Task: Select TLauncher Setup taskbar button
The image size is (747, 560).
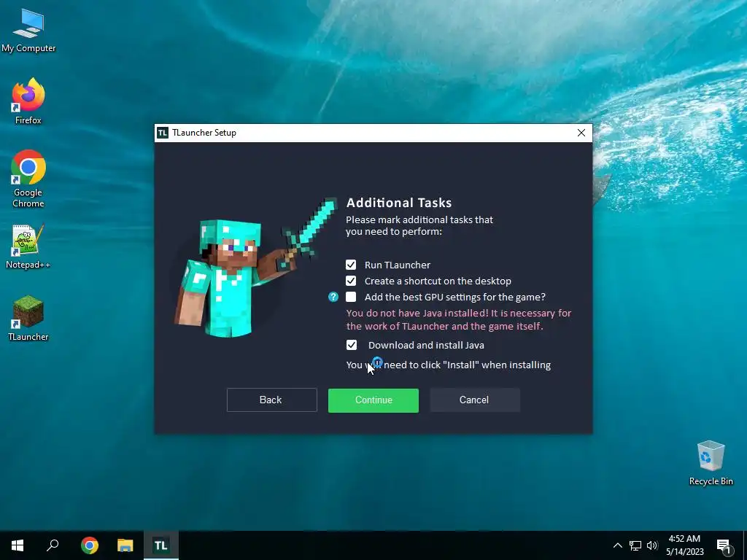Action: pyautogui.click(x=161, y=545)
